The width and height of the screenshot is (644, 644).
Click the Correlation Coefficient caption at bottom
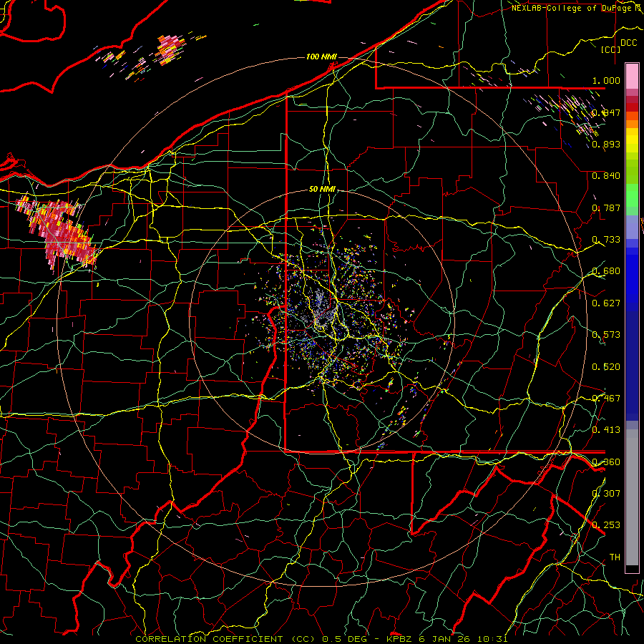click(x=321, y=639)
